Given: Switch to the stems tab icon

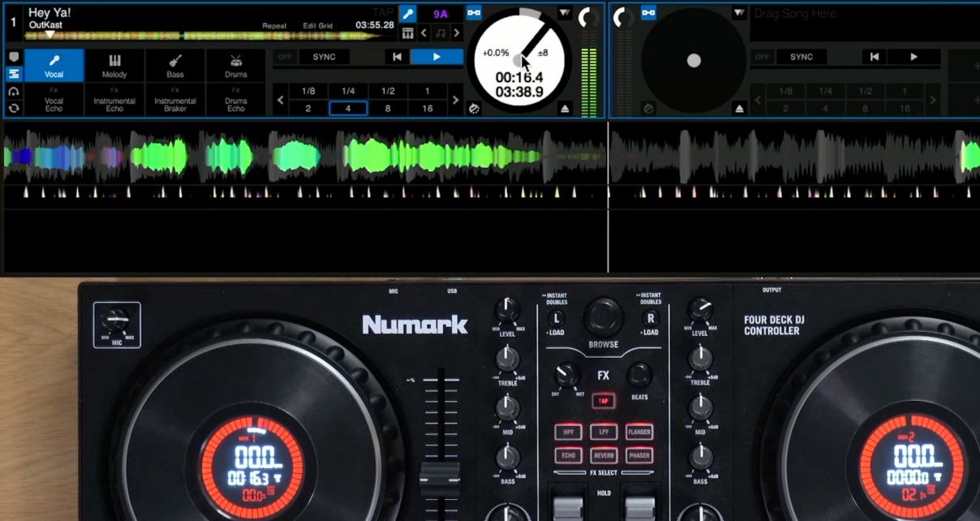Looking at the screenshot, I should pos(14,74).
